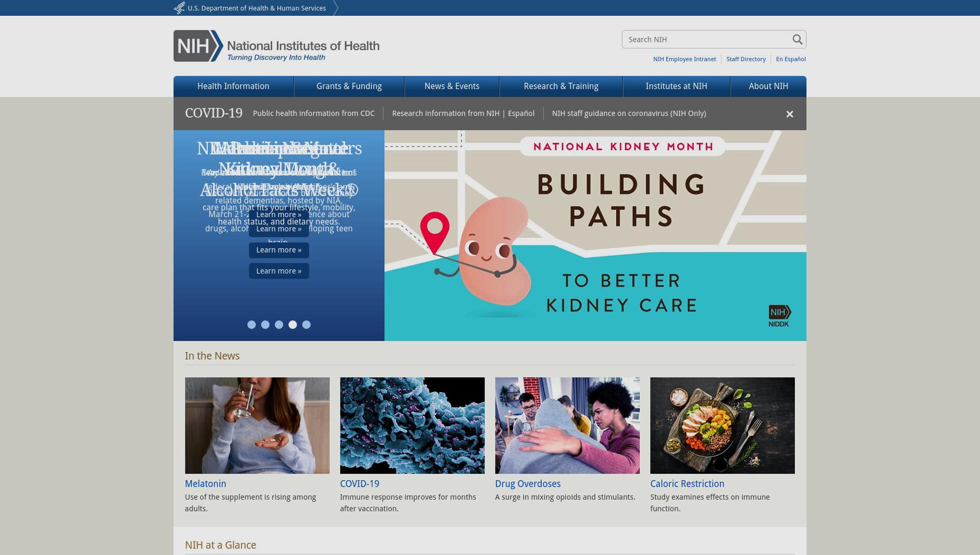Open the Drug Overdoses article image

[x=568, y=425]
